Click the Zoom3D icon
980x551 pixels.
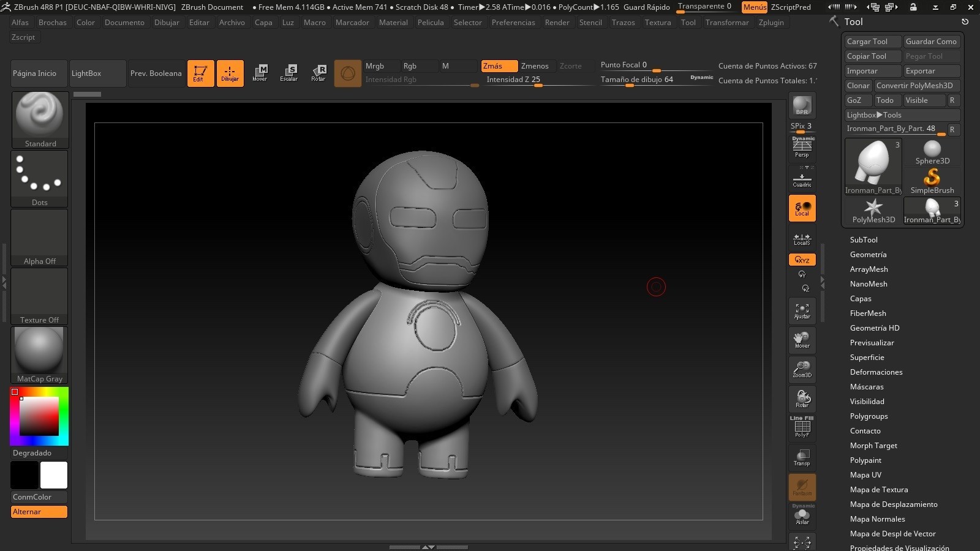pyautogui.click(x=802, y=369)
